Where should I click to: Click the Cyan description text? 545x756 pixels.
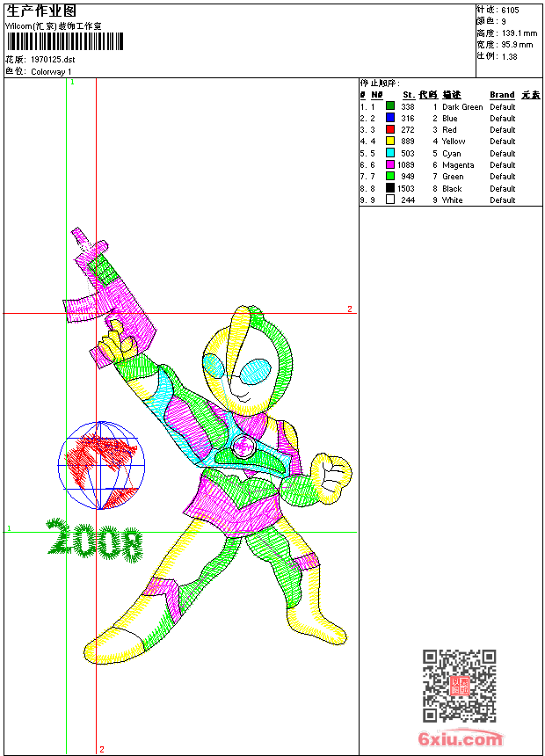click(x=452, y=154)
